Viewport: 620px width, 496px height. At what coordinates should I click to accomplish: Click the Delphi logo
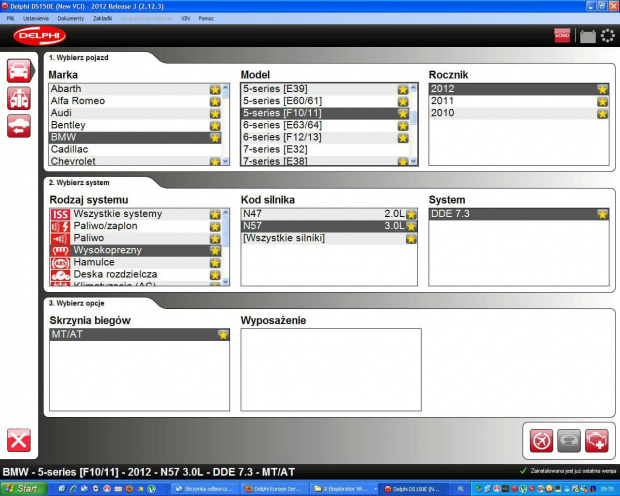pyautogui.click(x=40, y=36)
